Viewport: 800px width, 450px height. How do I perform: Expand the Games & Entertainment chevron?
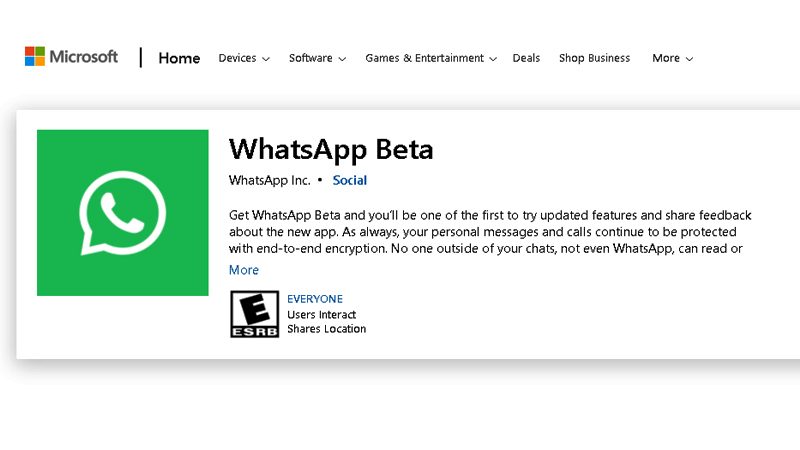pos(493,59)
